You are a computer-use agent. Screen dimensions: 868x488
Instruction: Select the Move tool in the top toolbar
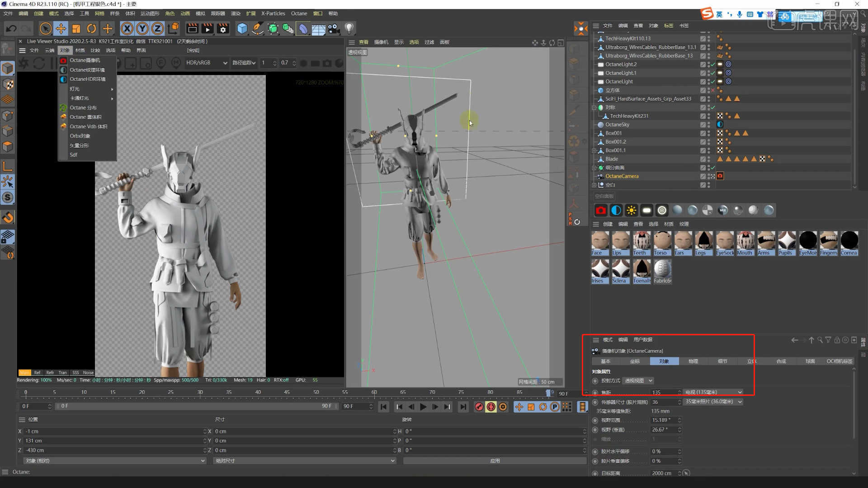pyautogui.click(x=61, y=28)
